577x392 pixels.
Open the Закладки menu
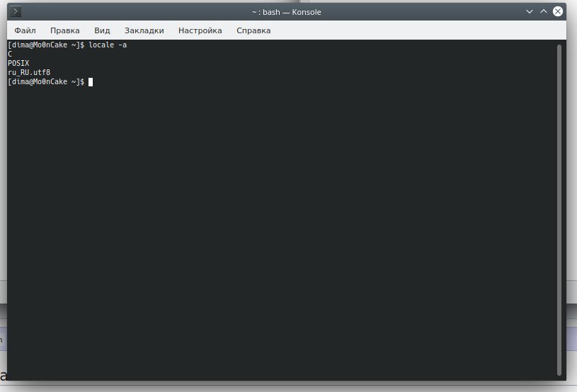coord(144,30)
